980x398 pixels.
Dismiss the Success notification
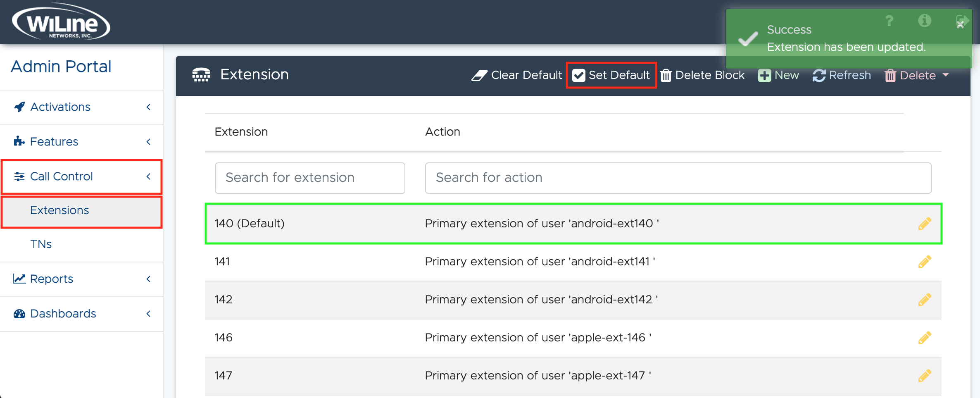960,24
